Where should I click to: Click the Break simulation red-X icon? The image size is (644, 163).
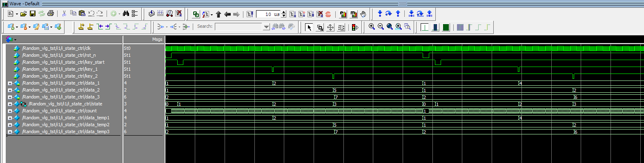click(178, 14)
